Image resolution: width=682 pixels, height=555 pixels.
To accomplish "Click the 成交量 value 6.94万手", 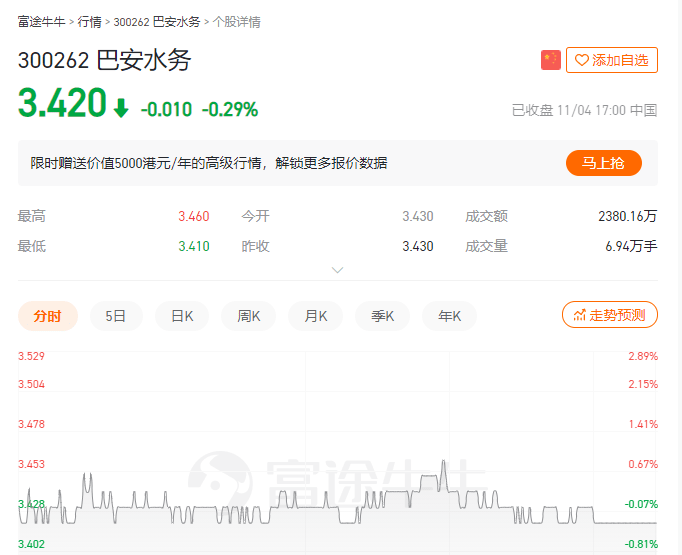I will tap(631, 246).
